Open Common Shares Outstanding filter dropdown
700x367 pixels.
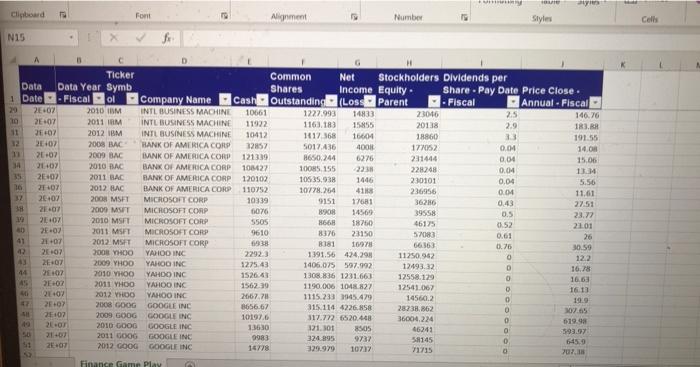click(331, 101)
